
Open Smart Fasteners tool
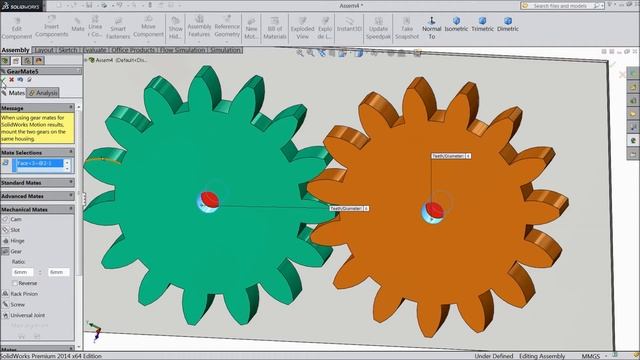tap(118, 28)
